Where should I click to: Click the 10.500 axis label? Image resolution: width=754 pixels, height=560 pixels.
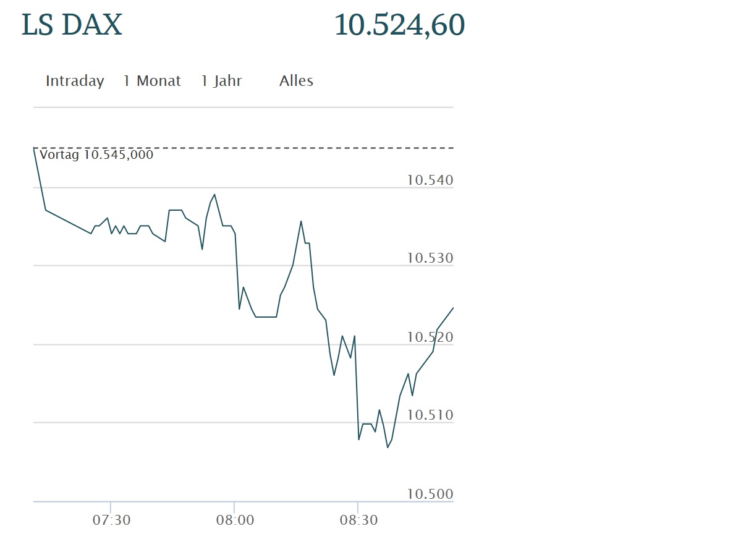coord(429,494)
